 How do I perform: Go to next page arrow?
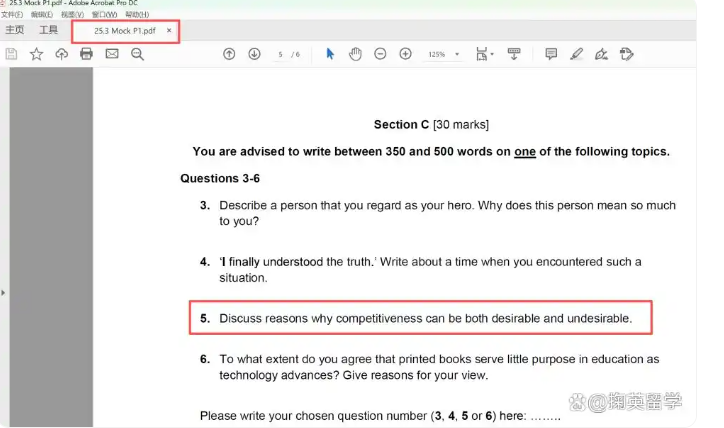click(x=254, y=54)
